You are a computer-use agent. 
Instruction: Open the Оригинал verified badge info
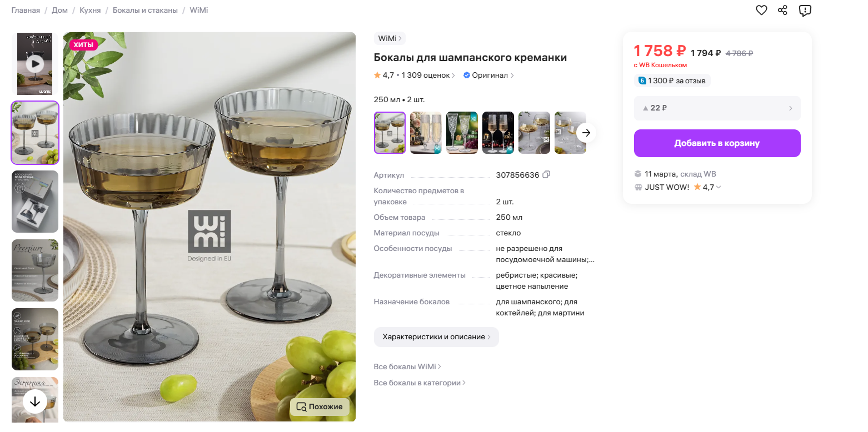coord(488,76)
